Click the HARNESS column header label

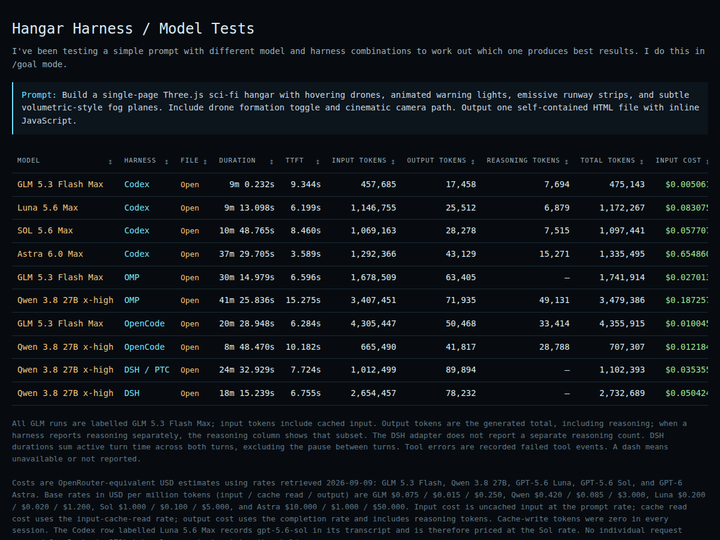point(140,160)
